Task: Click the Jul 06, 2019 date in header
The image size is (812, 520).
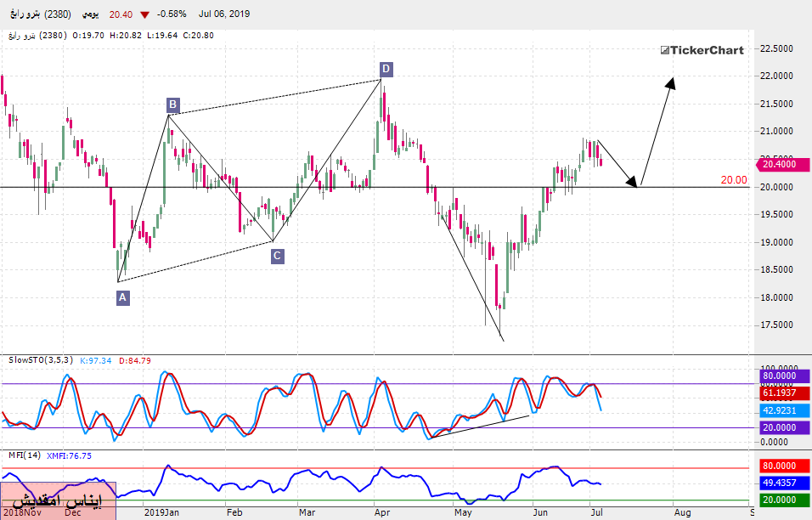Action: [x=223, y=14]
